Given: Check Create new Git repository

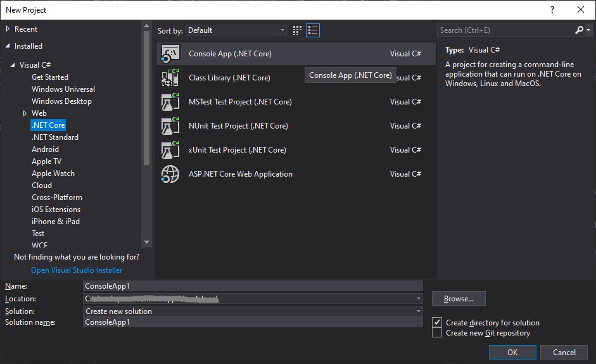Looking at the screenshot, I should click(437, 333).
